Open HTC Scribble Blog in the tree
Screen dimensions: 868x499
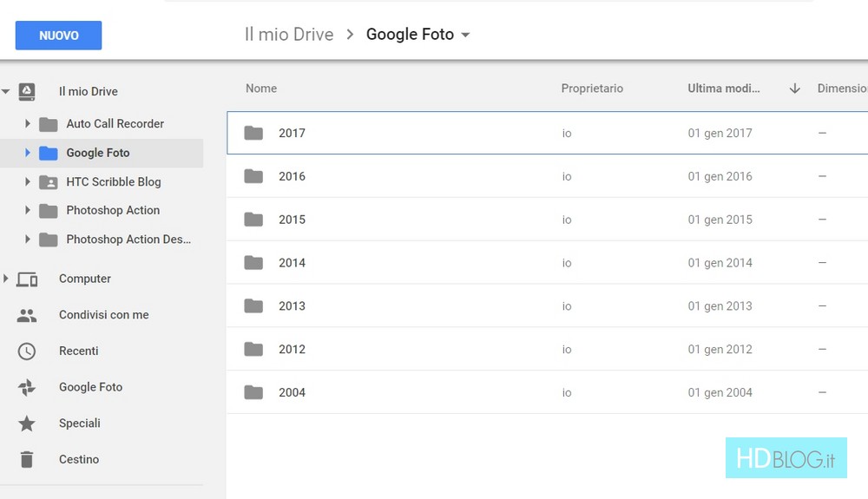pyautogui.click(x=114, y=181)
